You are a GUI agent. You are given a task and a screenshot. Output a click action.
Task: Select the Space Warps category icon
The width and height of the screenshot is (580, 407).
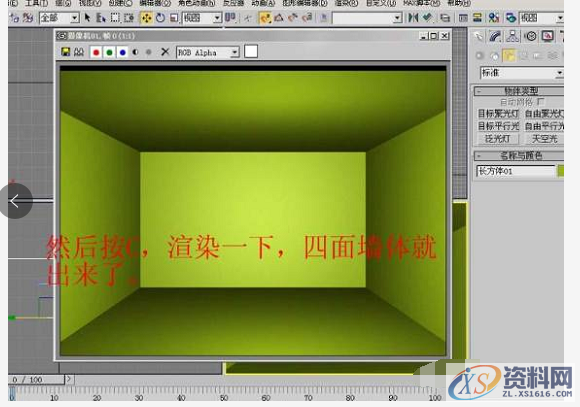[x=552, y=56]
